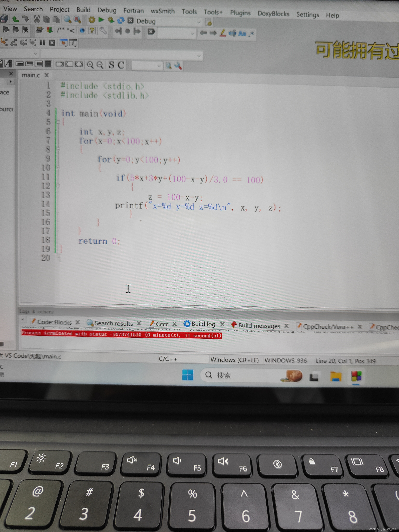Viewport: 399px width, 532px height.
Task: Click the large C toolbar button
Action: (x=121, y=65)
